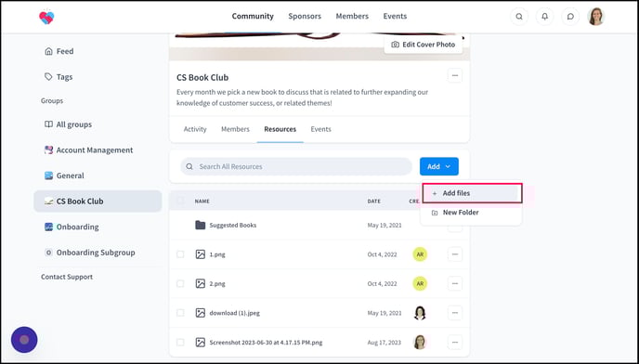The height and width of the screenshot is (364, 639).
Task: Check the box for Screenshot 2023-06-30 file
Action: coord(180,343)
